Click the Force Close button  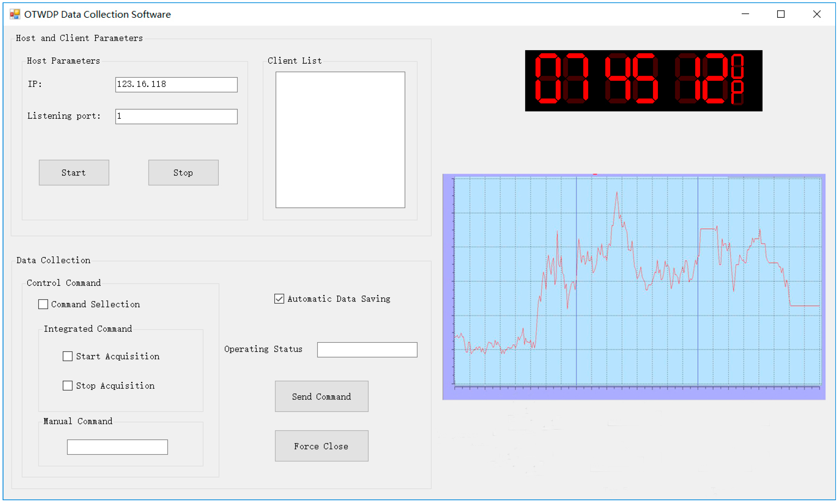(x=321, y=446)
